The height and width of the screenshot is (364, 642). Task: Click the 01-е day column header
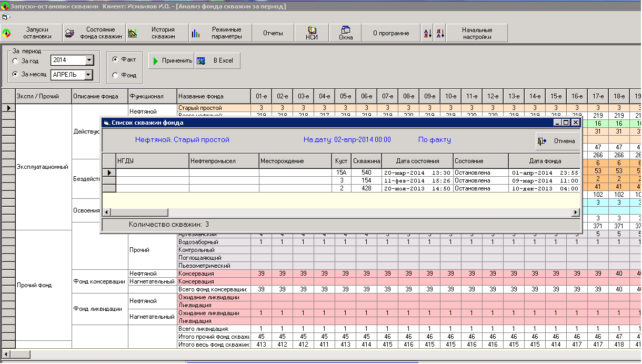coord(261,96)
